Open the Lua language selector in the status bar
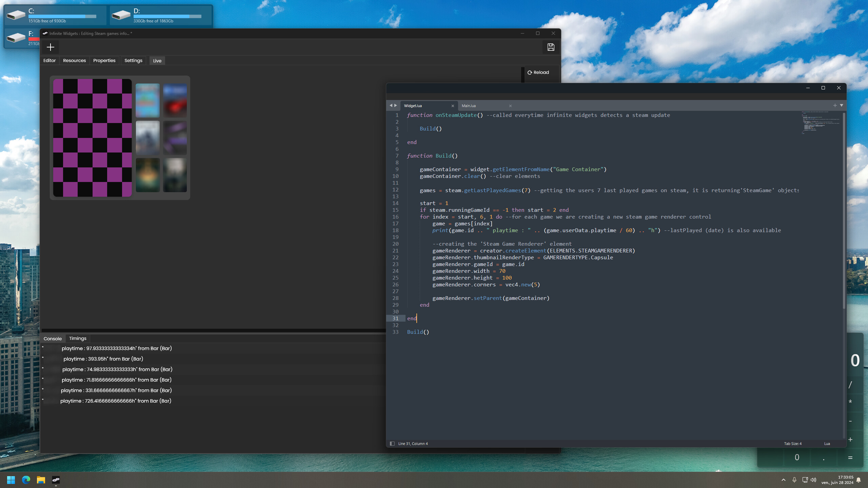The height and width of the screenshot is (488, 868). click(x=827, y=443)
